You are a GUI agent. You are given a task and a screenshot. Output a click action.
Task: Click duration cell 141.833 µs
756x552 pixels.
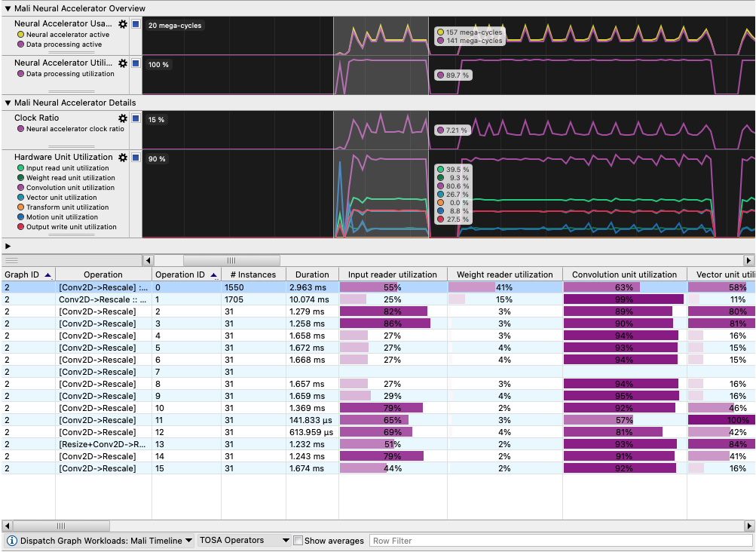coord(313,420)
